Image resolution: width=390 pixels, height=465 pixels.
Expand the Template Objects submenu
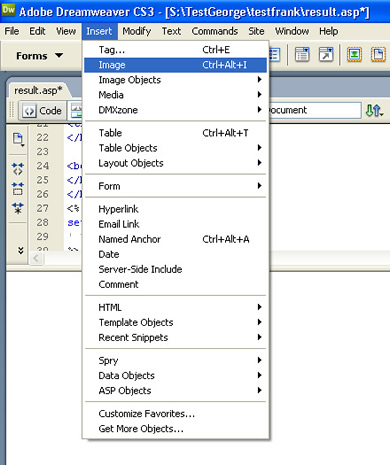coord(175,322)
